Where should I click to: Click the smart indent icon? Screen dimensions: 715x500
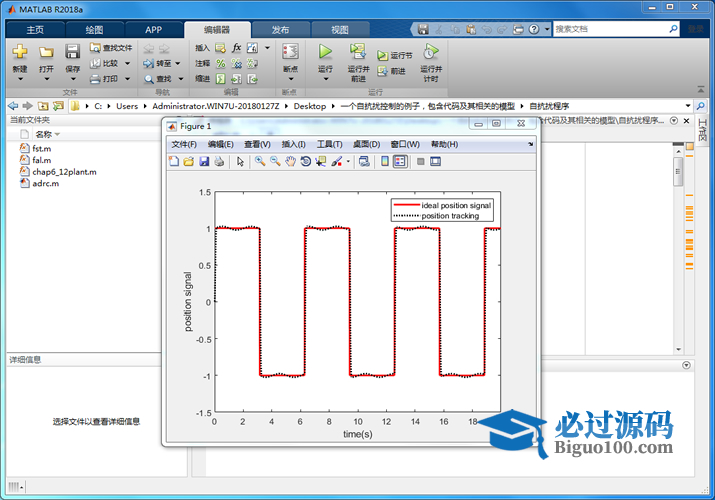click(x=221, y=79)
